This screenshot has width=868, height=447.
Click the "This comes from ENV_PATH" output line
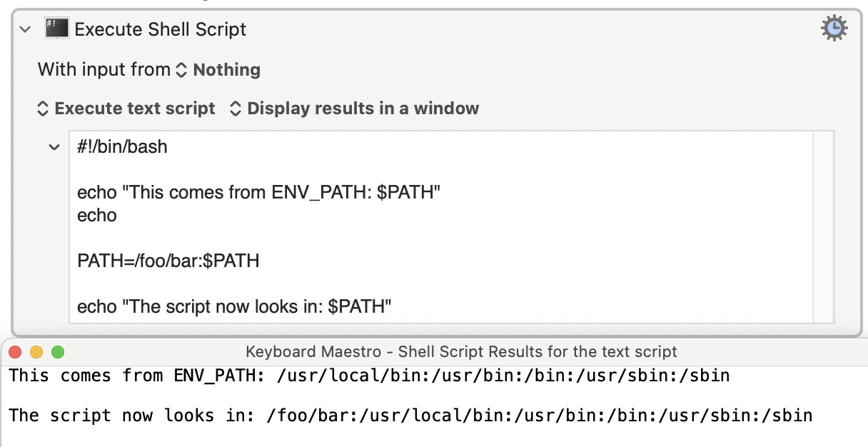pos(369,376)
